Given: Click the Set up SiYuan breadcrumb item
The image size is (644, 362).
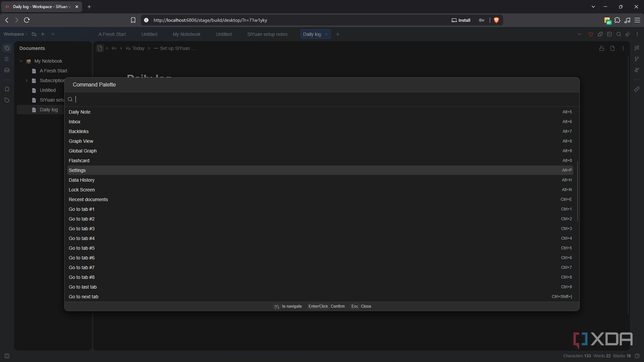Looking at the screenshot, I should 175,48.
